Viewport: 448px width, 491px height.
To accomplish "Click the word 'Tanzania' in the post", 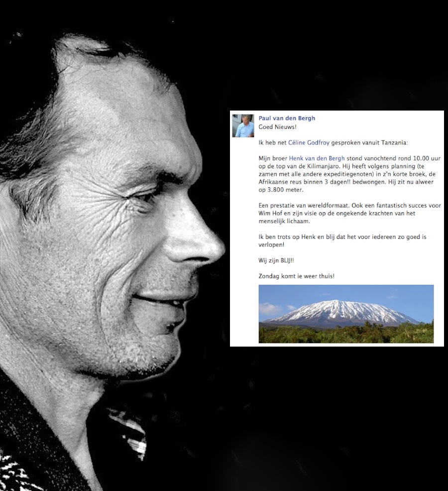I will 396,143.
